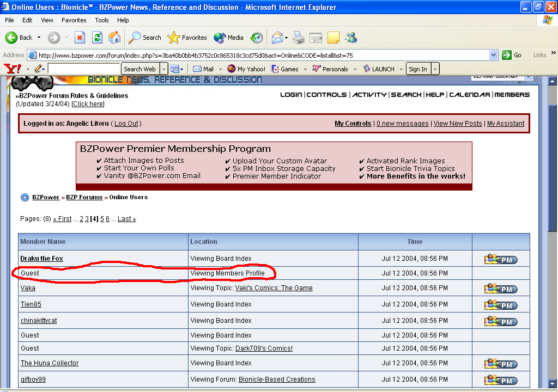Open the History toolbar icon
Screen dimensions: 558x392
(x=257, y=38)
